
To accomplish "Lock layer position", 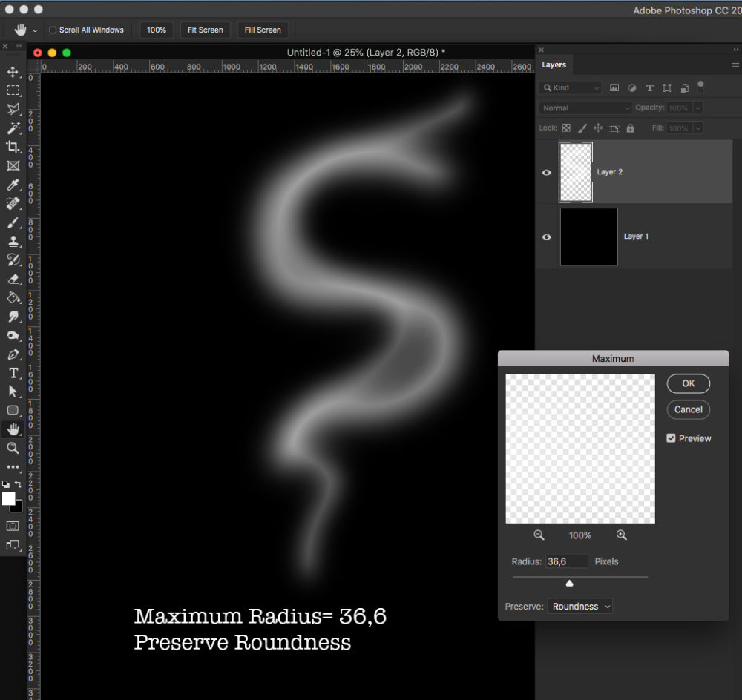I will coord(598,128).
